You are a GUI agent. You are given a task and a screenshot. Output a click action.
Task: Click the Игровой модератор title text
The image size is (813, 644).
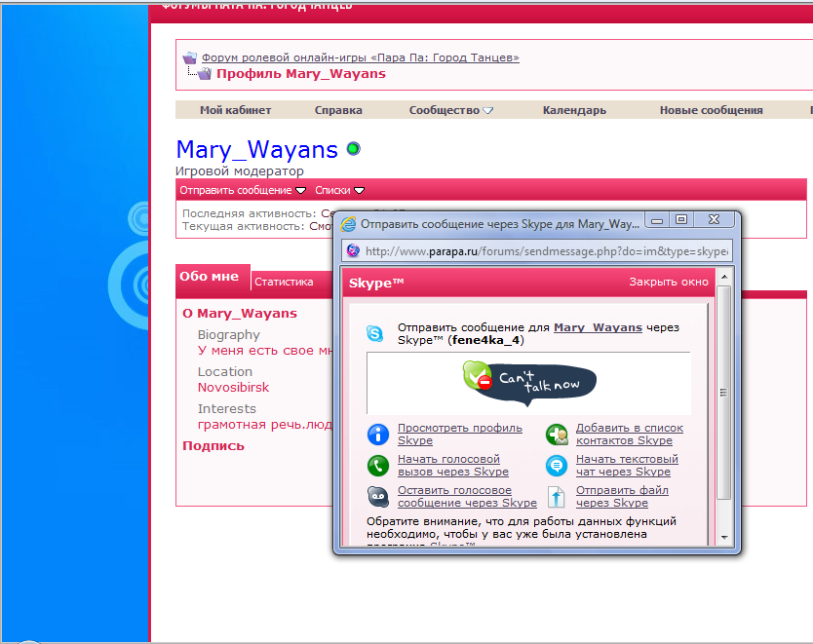[x=240, y=170]
